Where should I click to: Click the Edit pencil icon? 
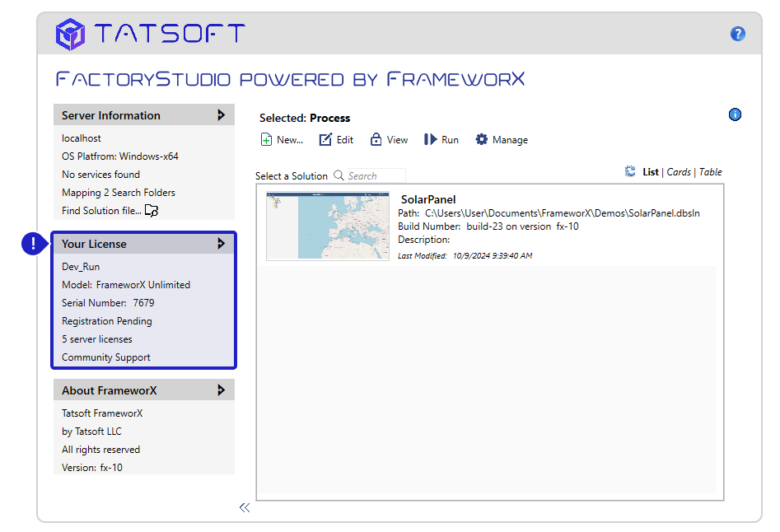(325, 140)
